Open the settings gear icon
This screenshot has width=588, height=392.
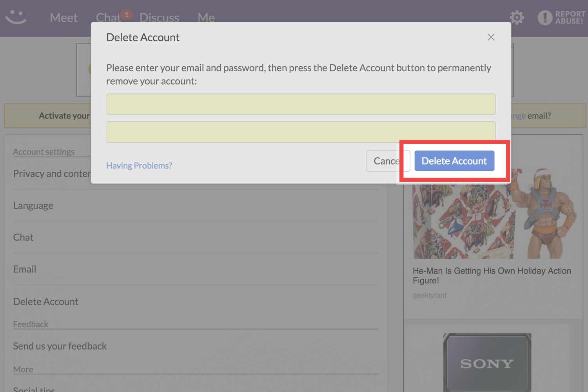[517, 18]
